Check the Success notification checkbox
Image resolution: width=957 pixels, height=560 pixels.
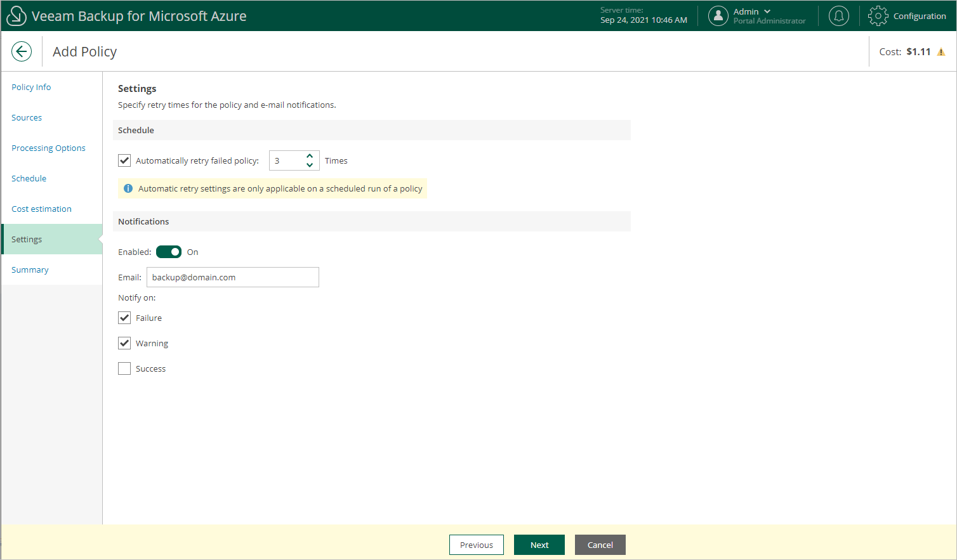(x=124, y=368)
